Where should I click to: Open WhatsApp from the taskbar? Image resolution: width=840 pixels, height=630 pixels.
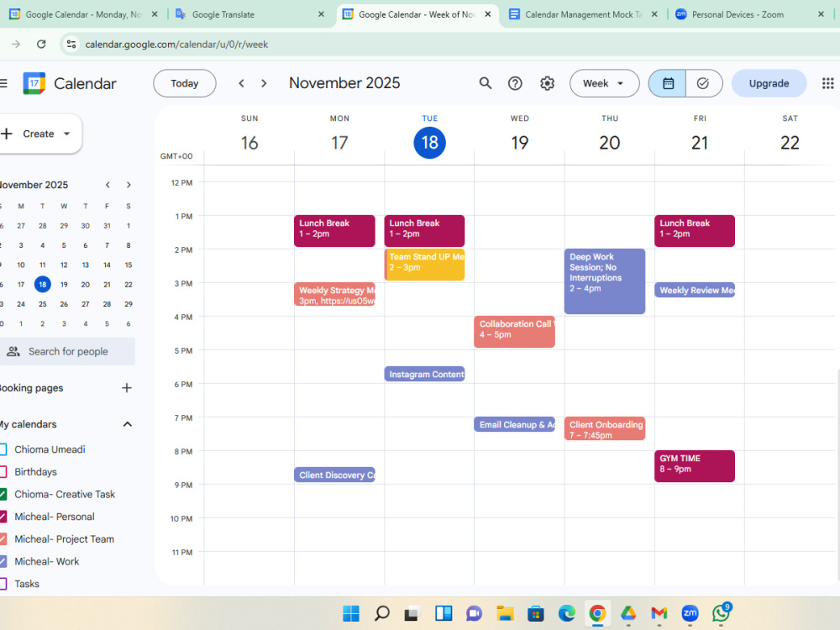pyautogui.click(x=722, y=612)
